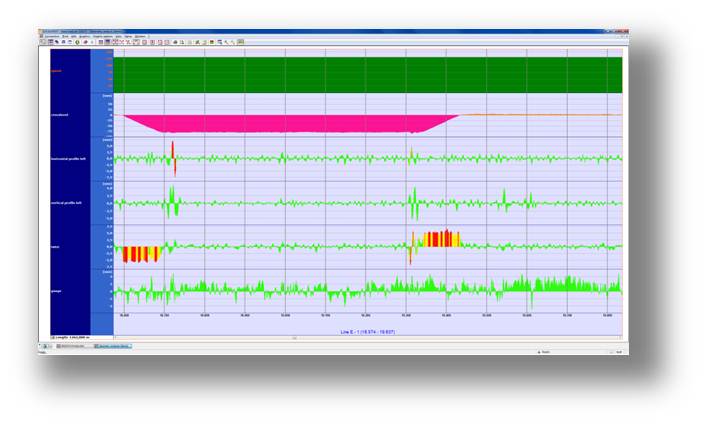Image resolution: width=705 pixels, height=425 pixels.
Task: Open the Window menu in the menu bar
Action: [x=140, y=36]
